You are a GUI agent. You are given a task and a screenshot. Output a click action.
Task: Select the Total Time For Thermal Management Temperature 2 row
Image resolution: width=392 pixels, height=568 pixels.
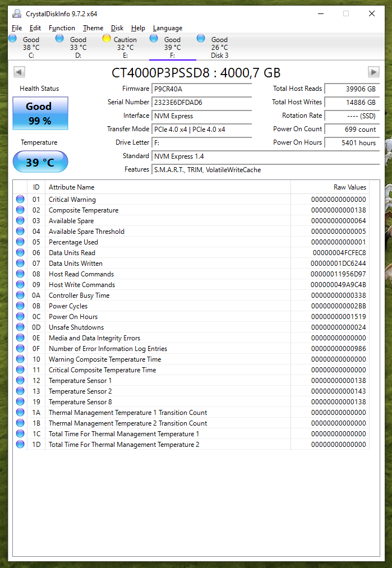[191, 445]
